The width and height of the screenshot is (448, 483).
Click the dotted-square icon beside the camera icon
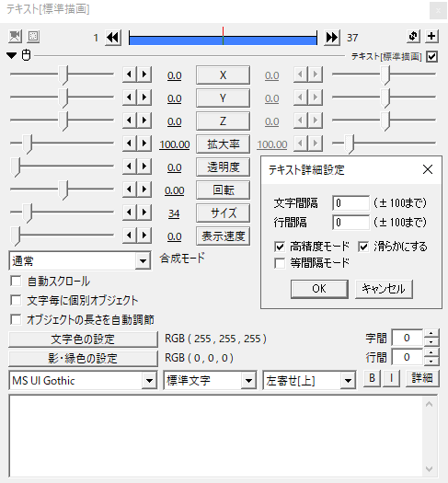[33, 37]
